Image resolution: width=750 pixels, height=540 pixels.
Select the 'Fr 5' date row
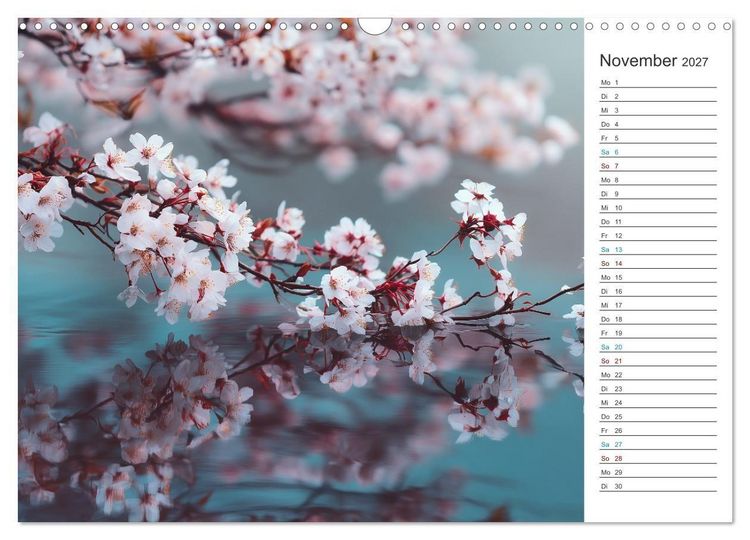pos(658,138)
